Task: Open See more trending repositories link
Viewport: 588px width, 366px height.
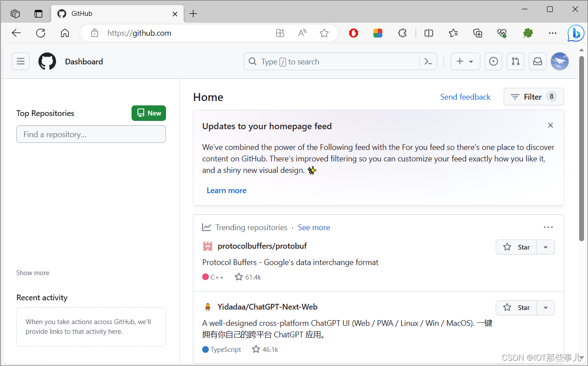Action: point(314,228)
